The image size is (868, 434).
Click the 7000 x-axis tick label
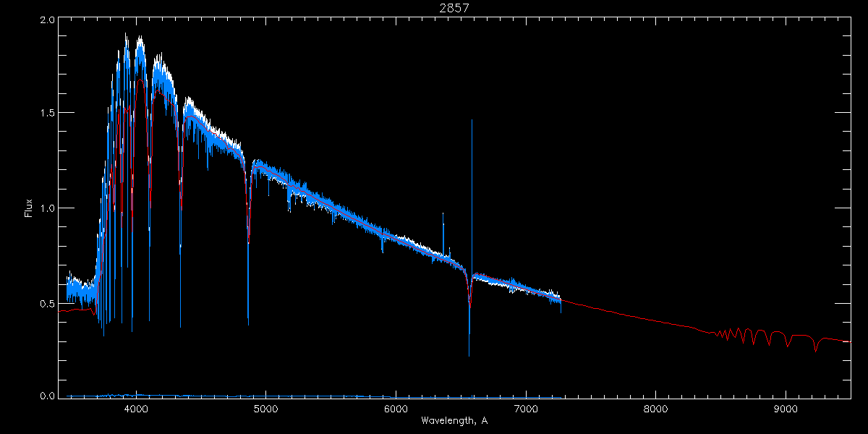(526, 409)
